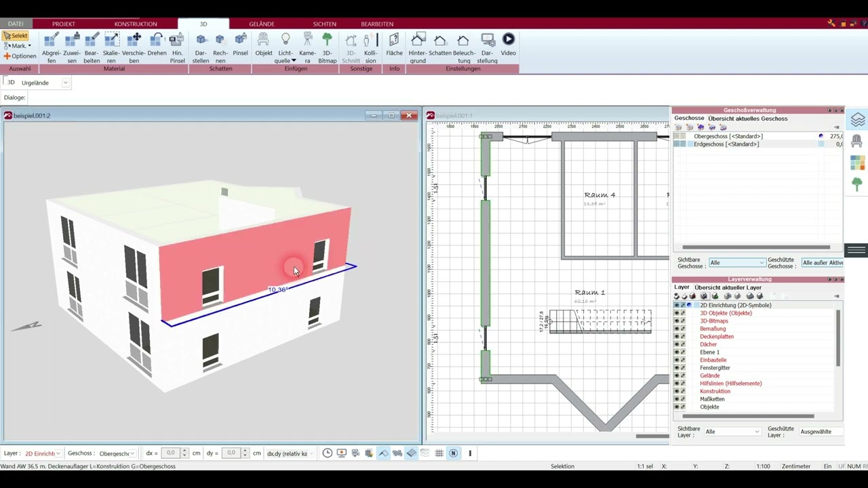Click the Selekt button
The width and height of the screenshot is (868, 488).
[x=16, y=36]
